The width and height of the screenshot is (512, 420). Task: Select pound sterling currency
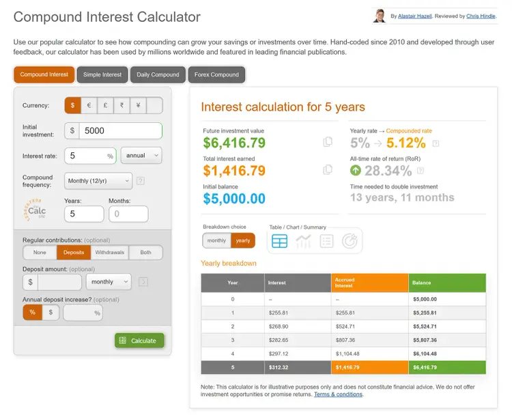point(105,105)
